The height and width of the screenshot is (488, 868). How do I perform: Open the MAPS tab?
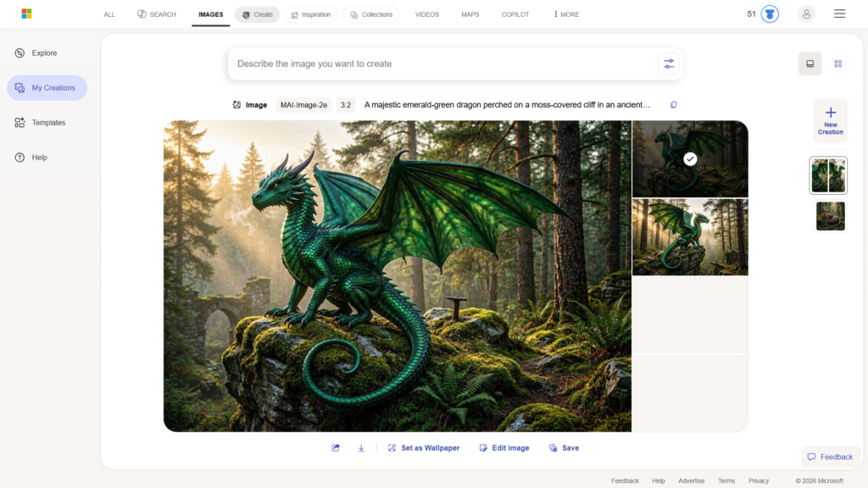tap(470, 14)
